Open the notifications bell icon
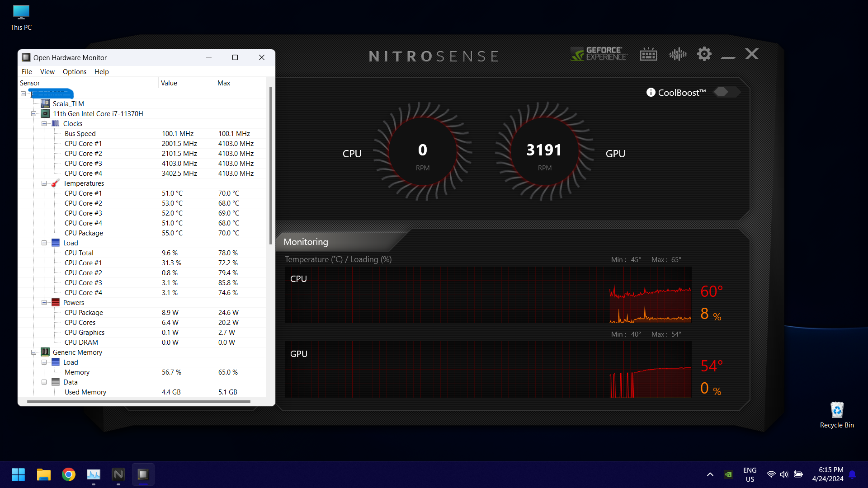868x488 pixels. pos(853,474)
